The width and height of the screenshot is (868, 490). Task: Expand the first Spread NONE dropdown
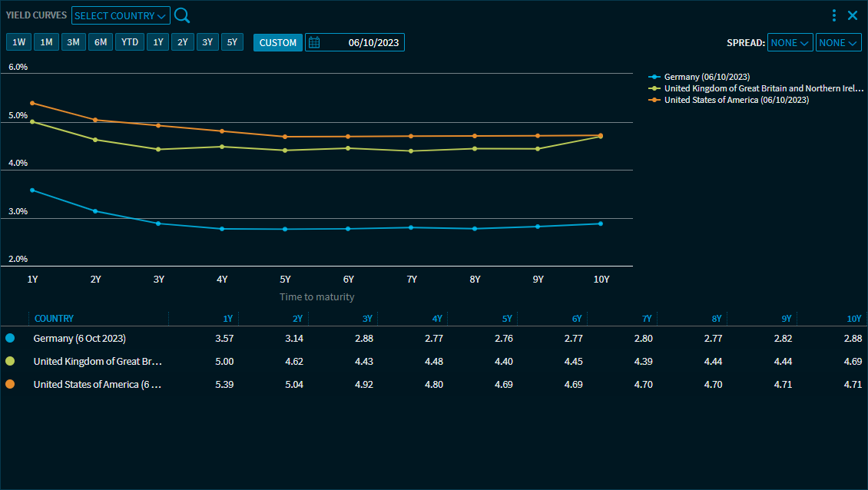(790, 43)
